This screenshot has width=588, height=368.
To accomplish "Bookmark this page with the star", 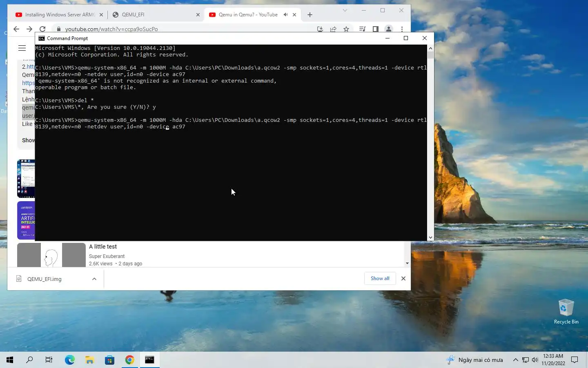I will (346, 29).
